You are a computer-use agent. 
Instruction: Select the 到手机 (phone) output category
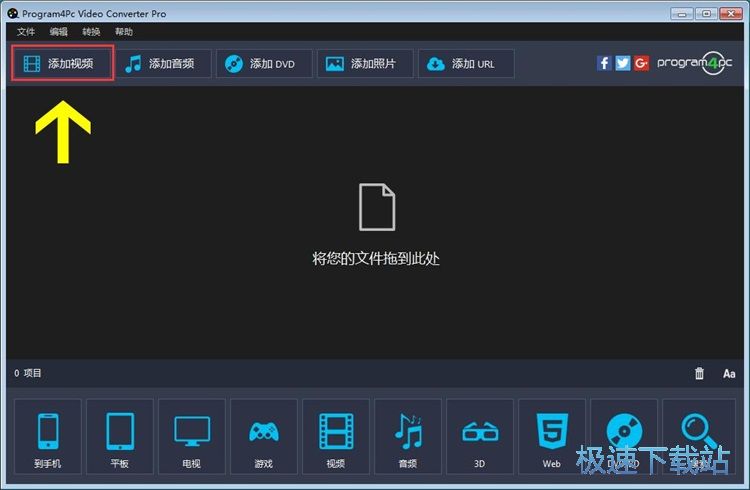(x=48, y=436)
